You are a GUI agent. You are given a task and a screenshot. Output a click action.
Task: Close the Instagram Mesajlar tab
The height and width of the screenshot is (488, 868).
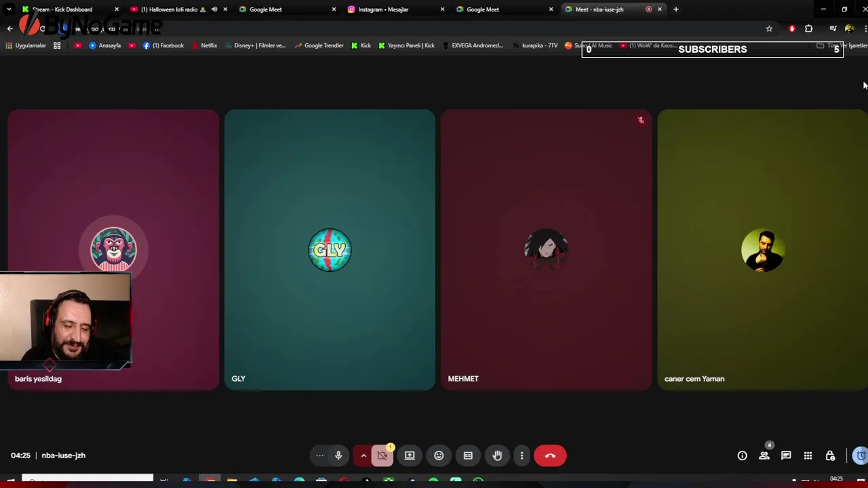442,9
